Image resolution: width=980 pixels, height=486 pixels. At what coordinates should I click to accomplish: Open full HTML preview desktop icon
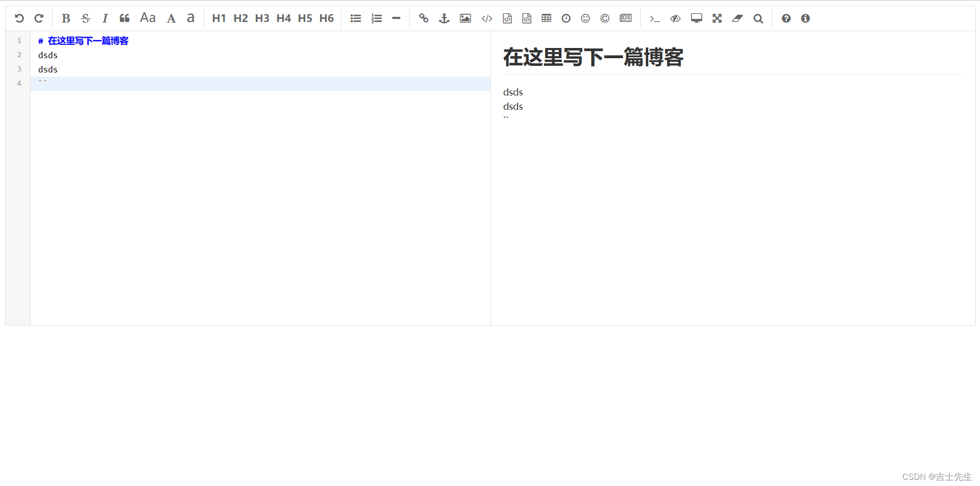pyautogui.click(x=697, y=18)
